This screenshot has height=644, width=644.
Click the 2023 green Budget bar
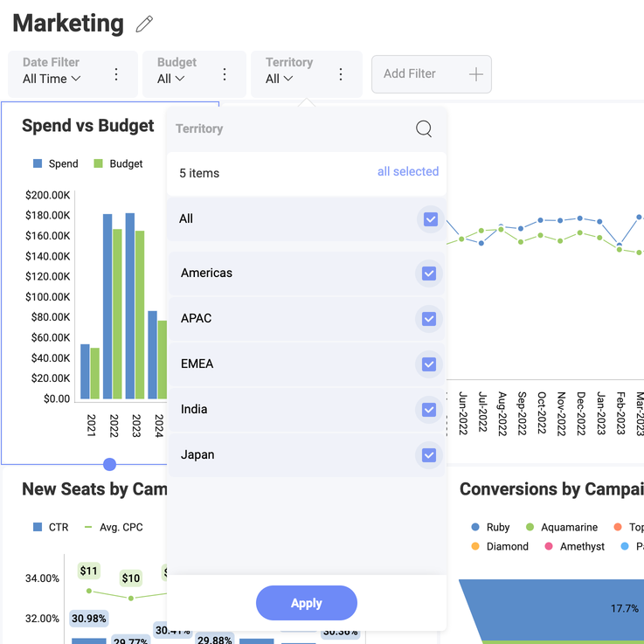tap(140, 315)
